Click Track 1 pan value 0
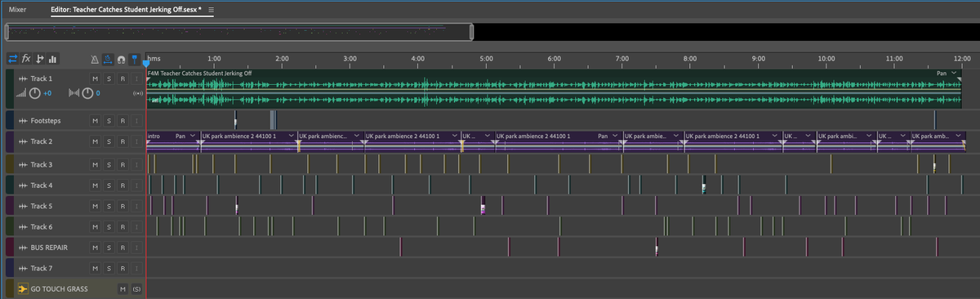980x299 pixels. pos(98,93)
